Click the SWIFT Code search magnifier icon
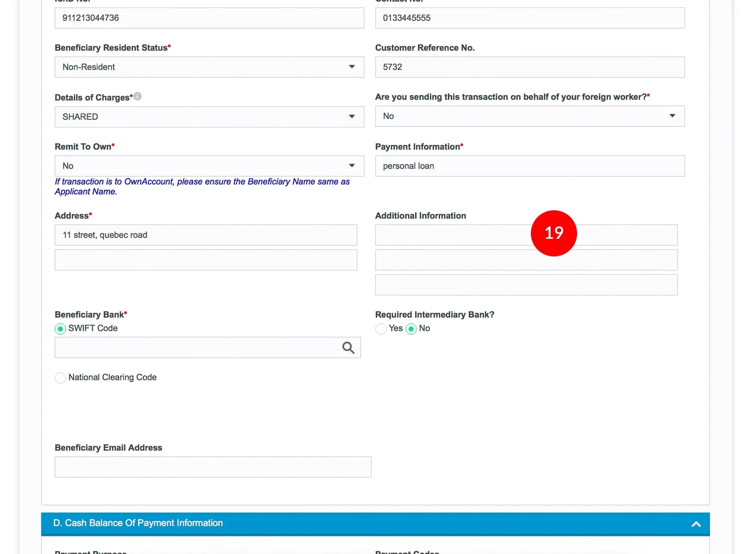Screen dimensions: 756x554 point(348,348)
